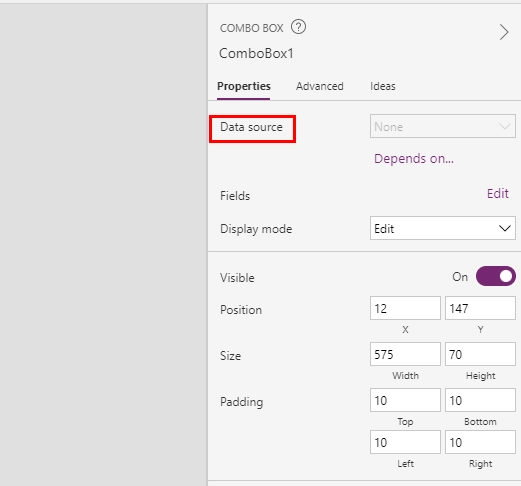This screenshot has height=486, width=521.
Task: Click the Position Y input field
Action: coord(480,308)
